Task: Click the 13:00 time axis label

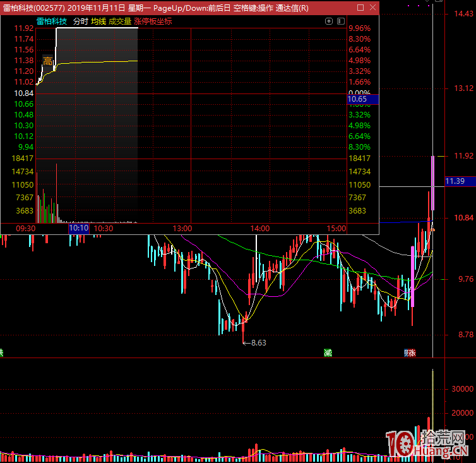Action: 182,229
